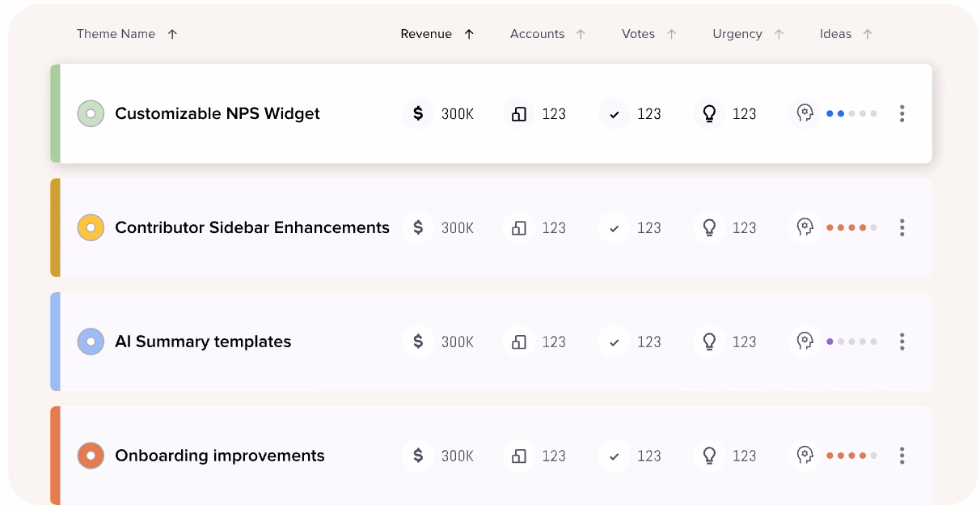This screenshot has height=505, width=980.
Task: Click ideas head icon for AI Summary templates
Action: pos(805,342)
